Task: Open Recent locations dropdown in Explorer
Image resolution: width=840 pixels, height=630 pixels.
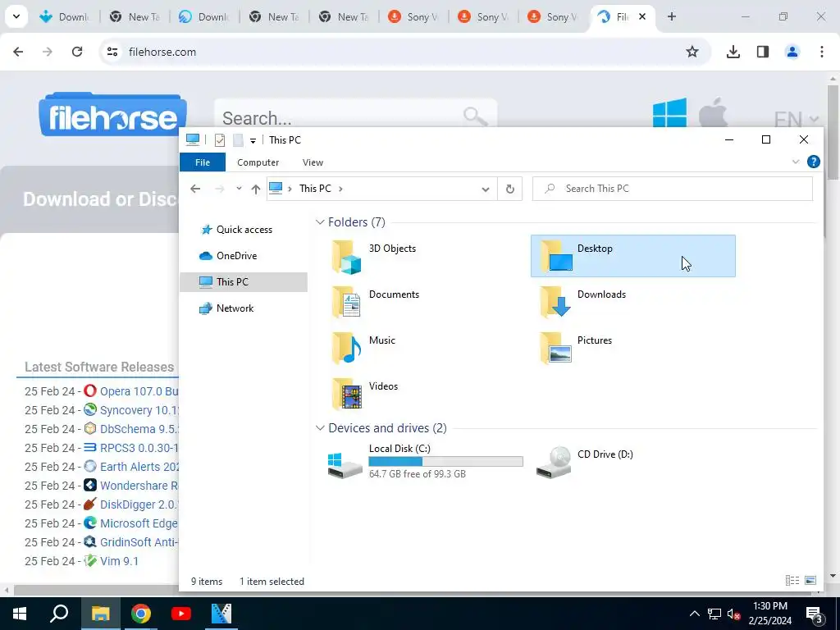Action: pyautogui.click(x=239, y=189)
